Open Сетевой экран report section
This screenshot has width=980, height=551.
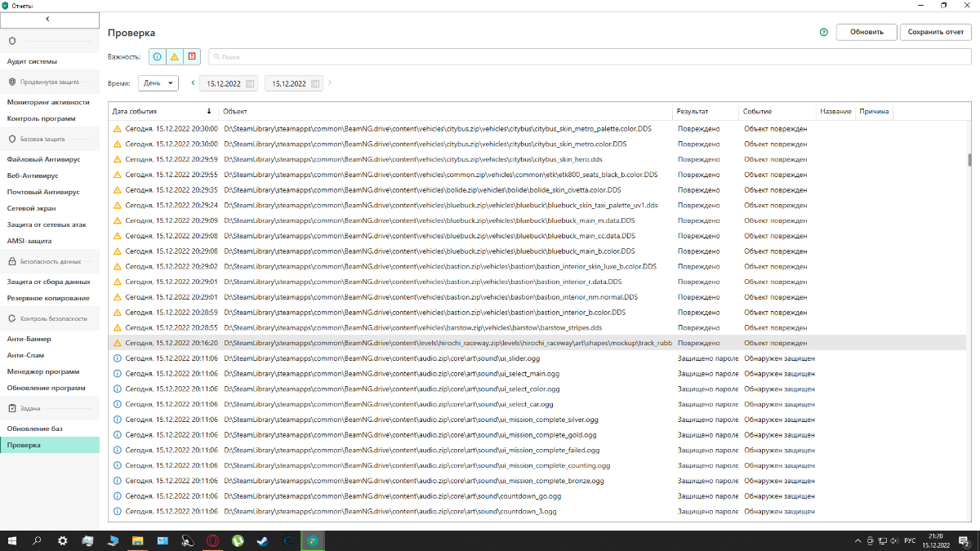coord(50,208)
